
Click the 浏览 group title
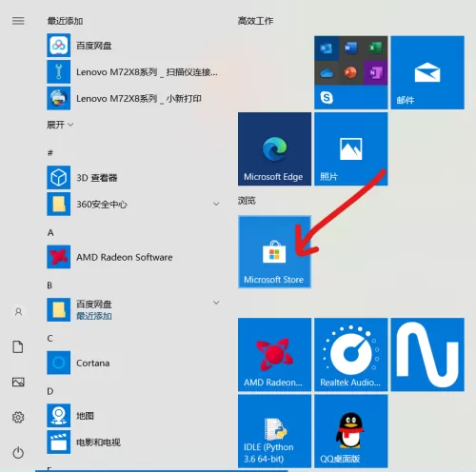[x=247, y=201]
